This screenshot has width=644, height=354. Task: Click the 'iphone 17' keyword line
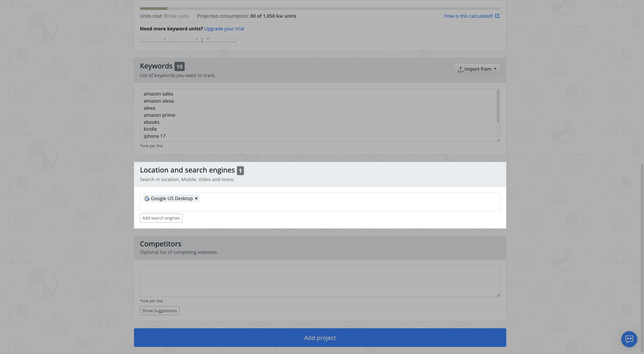[x=154, y=136]
